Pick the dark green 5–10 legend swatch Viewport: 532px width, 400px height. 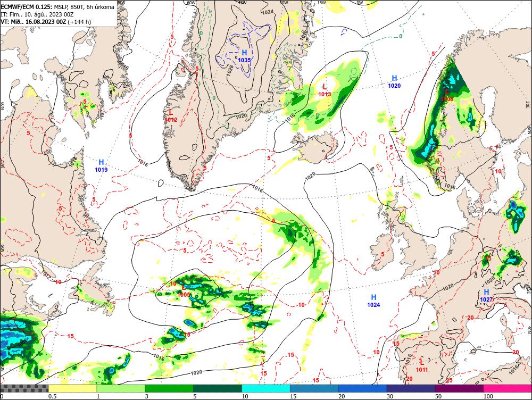pyautogui.click(x=218, y=388)
